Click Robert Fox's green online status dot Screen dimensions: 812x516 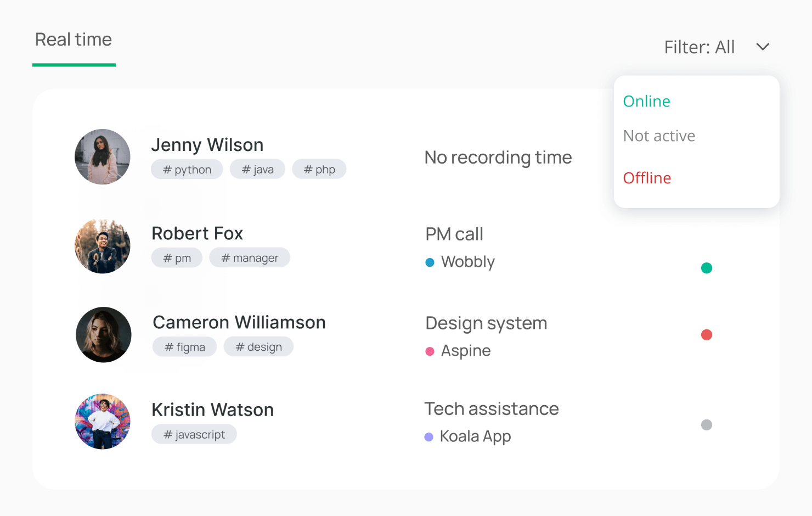(707, 268)
